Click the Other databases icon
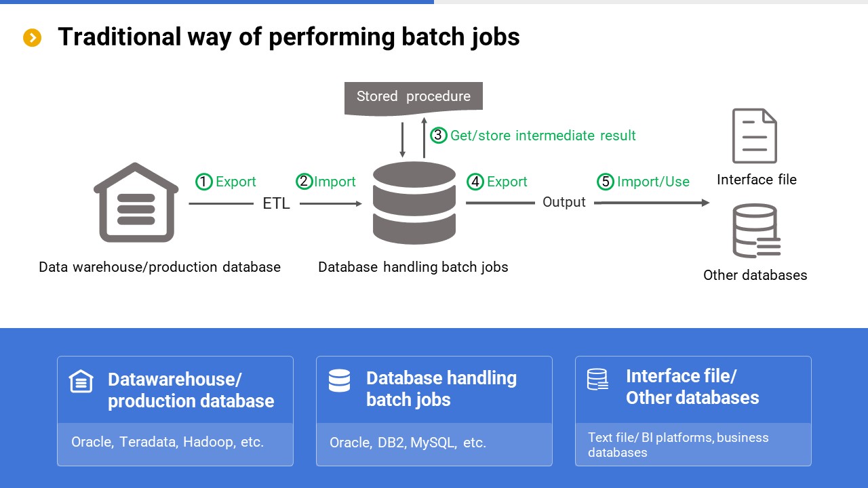Image resolution: width=868 pixels, height=488 pixels. click(x=755, y=231)
